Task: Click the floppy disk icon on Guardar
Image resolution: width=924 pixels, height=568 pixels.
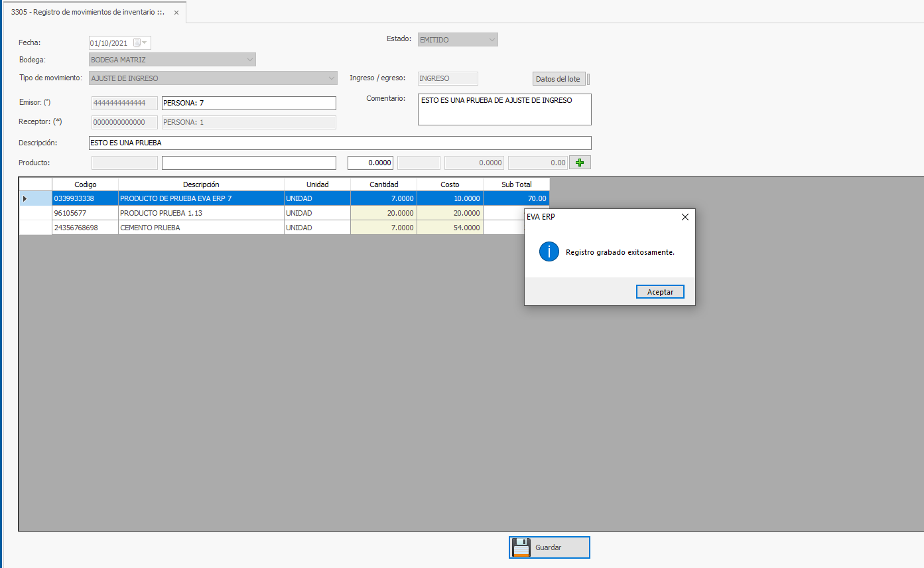Action: point(521,547)
